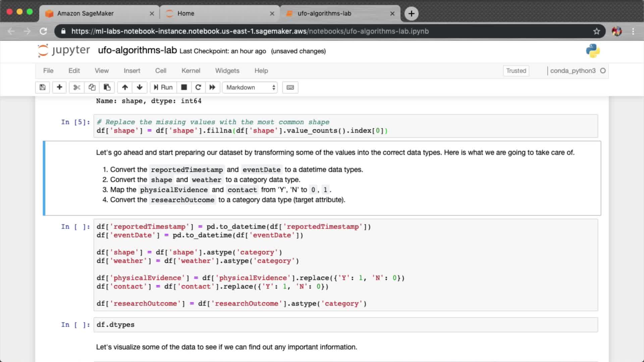Viewport: 644px width, 362px height.
Task: Open the command palette keyboard icon
Action: pyautogui.click(x=290, y=87)
